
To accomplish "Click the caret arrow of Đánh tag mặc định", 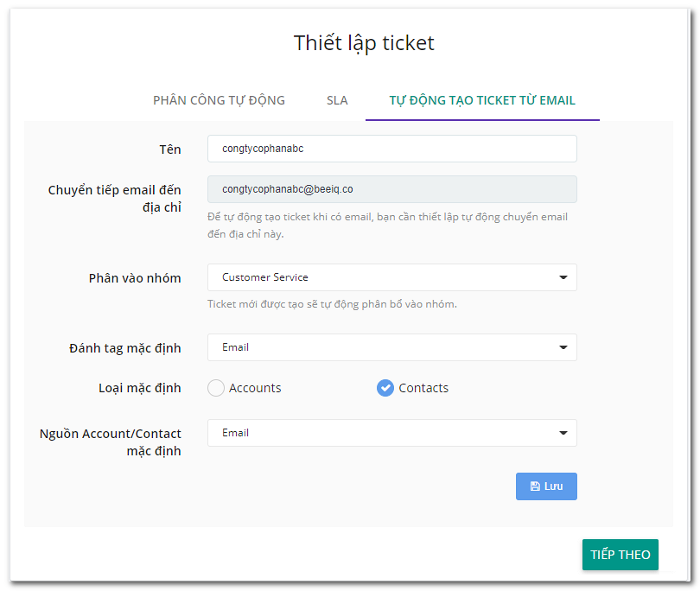I will point(563,347).
